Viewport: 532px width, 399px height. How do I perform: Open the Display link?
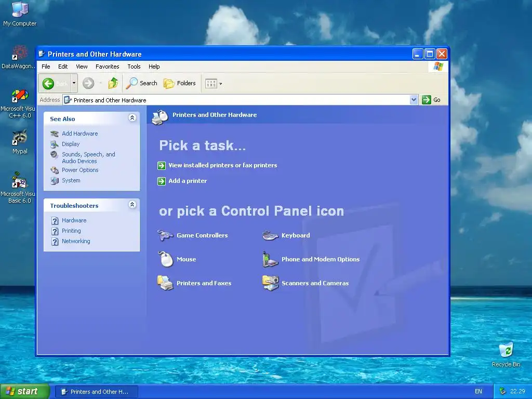(x=71, y=144)
